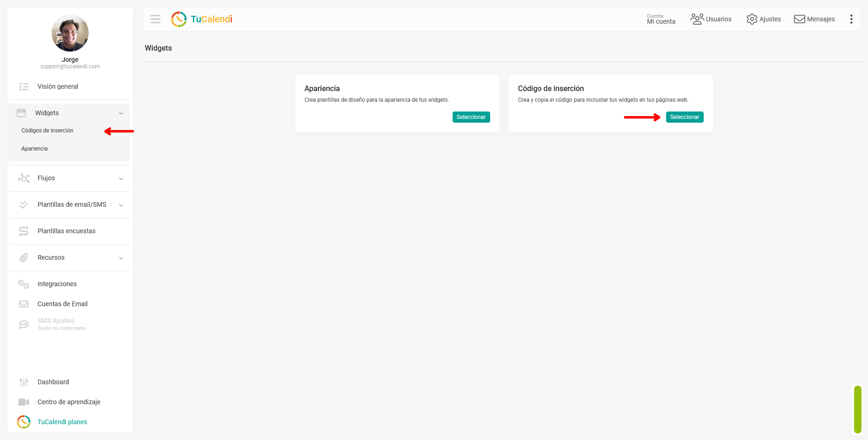This screenshot has width=868, height=440.
Task: Click the green vertical scrollbar handle
Action: 858,410
